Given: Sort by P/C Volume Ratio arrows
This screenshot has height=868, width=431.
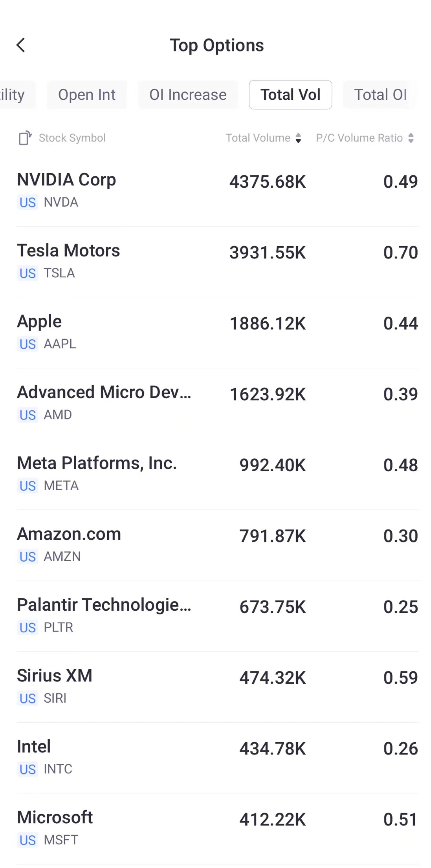Looking at the screenshot, I should coord(411,138).
